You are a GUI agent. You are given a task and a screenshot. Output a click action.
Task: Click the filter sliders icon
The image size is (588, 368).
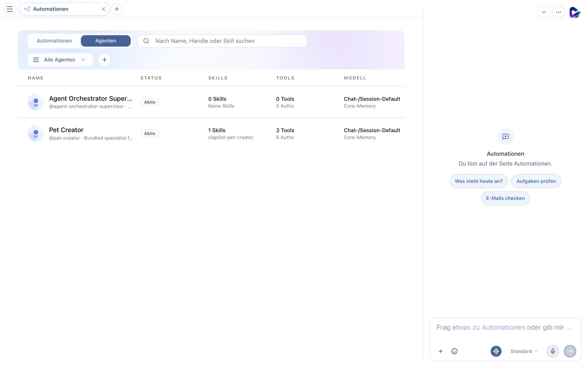tap(36, 60)
